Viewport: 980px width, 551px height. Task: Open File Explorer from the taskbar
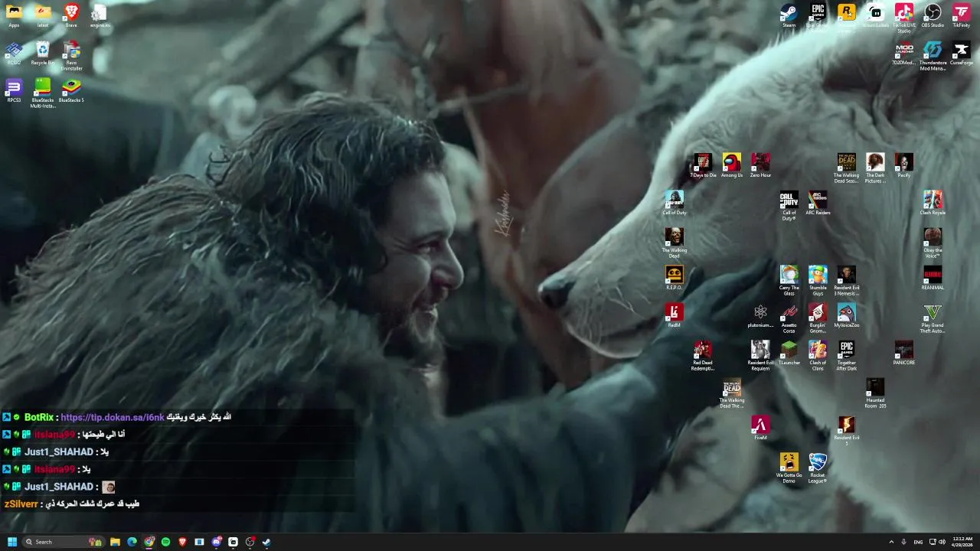click(115, 542)
